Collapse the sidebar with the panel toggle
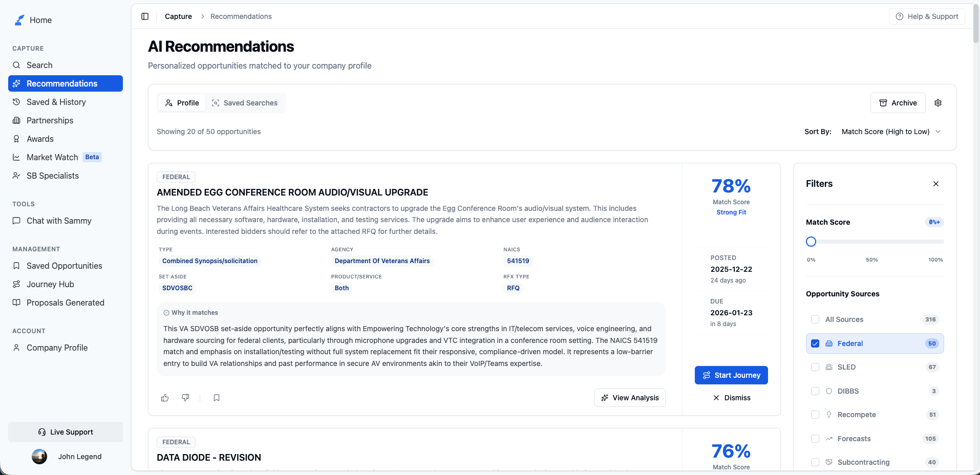Screen dimensions: 980x475 [145, 16]
